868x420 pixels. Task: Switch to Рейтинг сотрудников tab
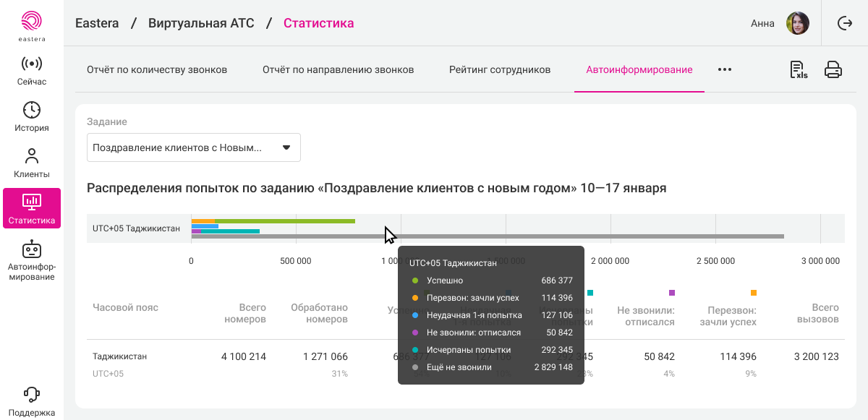[x=500, y=70]
